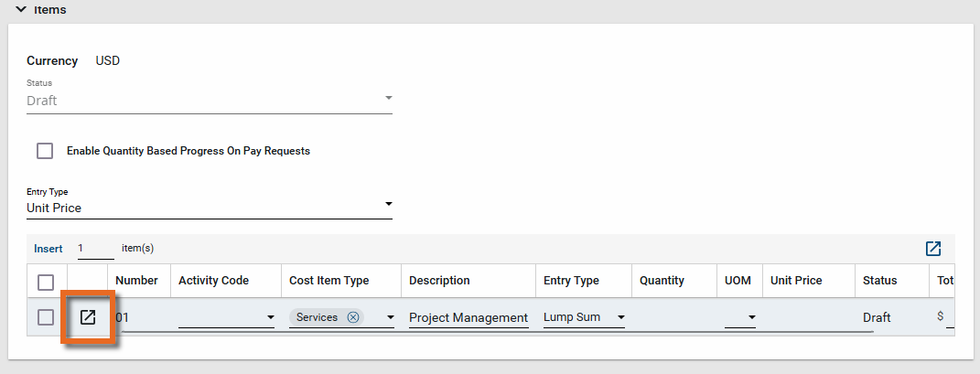The height and width of the screenshot is (374, 980).
Task: Click the table pop-out icon above grid
Action: click(932, 249)
